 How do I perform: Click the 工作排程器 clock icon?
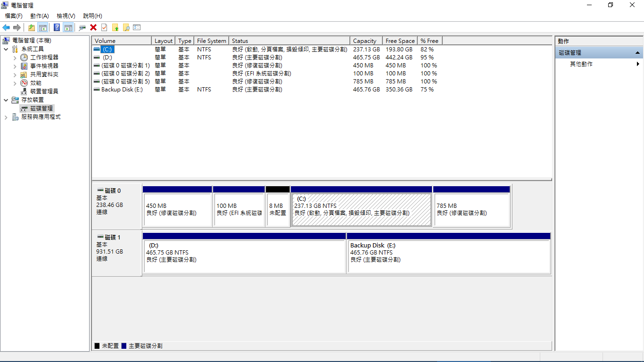click(24, 58)
